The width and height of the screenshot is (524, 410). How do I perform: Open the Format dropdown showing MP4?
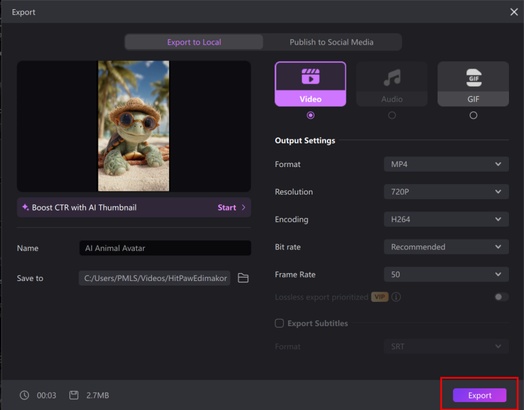[446, 164]
